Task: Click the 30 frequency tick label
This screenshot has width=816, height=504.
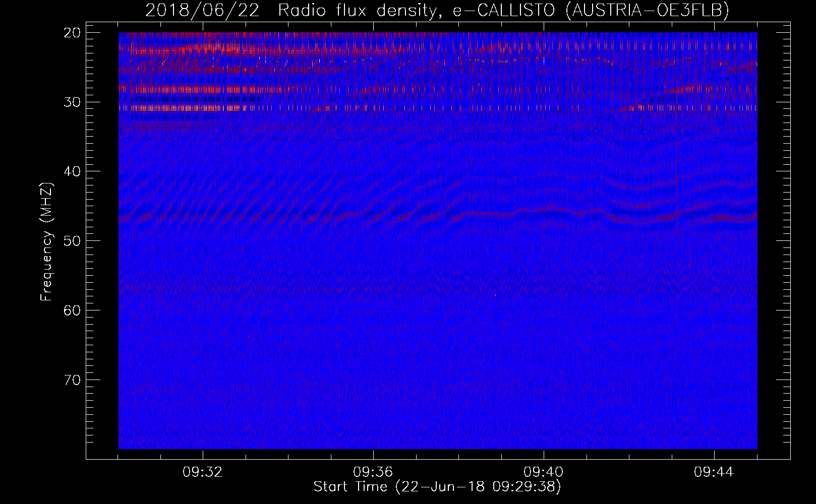Action: click(73, 102)
